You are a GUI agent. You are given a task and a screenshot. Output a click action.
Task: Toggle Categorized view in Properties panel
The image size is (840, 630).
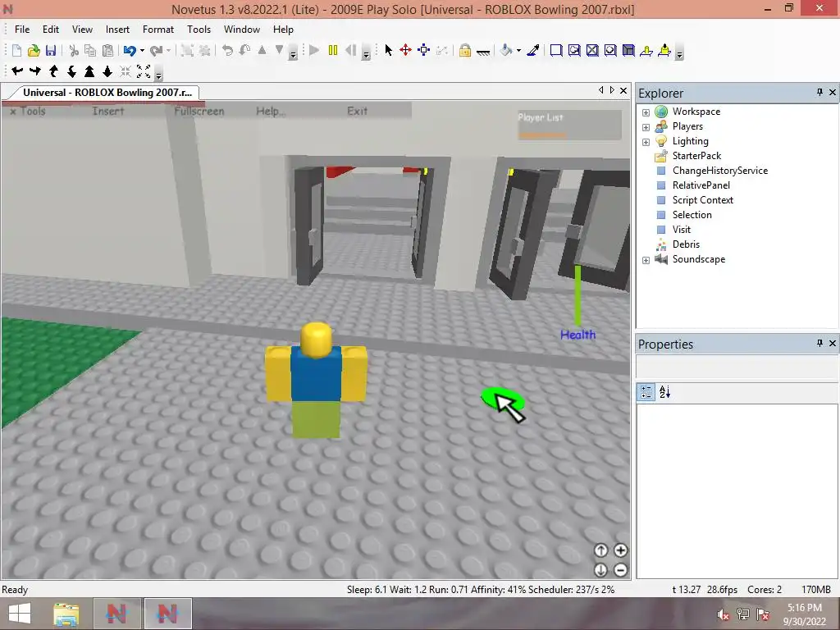tap(646, 392)
